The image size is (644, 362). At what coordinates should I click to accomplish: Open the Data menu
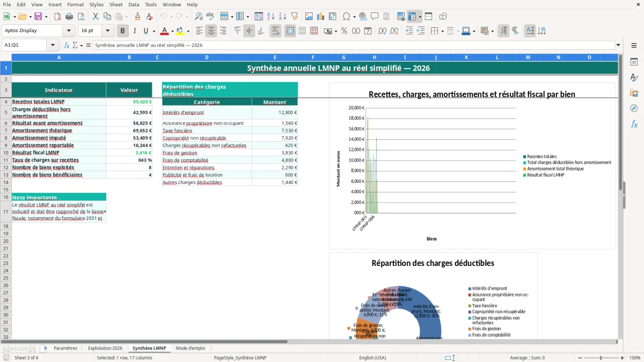point(134,4)
